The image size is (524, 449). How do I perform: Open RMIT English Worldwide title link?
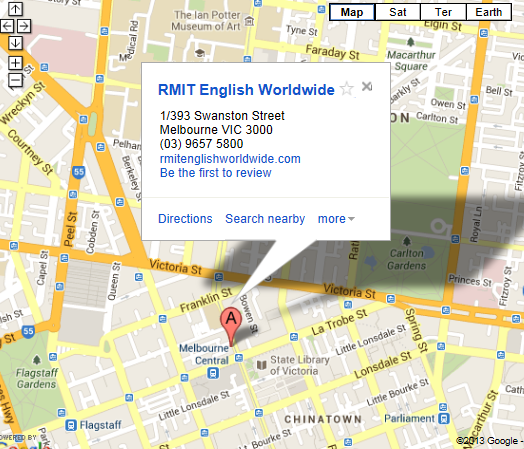click(x=246, y=90)
